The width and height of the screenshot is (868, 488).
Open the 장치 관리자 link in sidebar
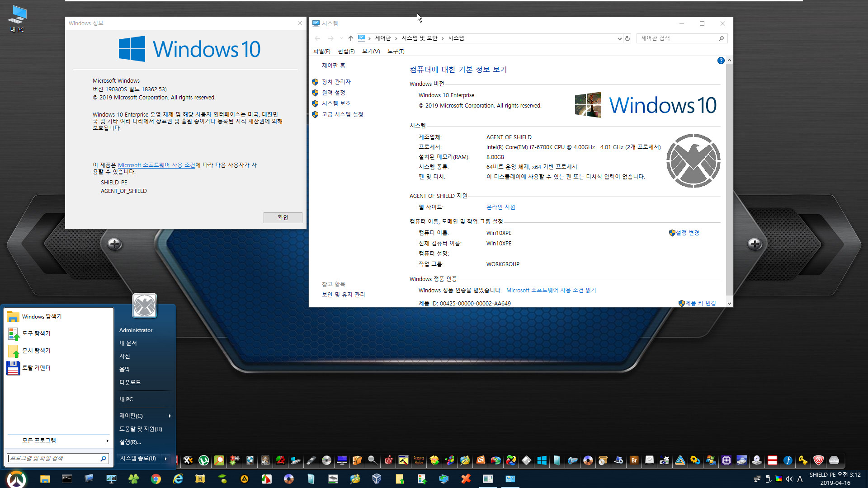point(336,82)
